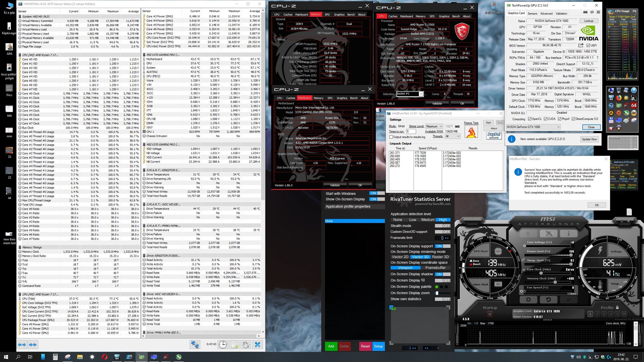644x362 pixels.
Task: Click HWiNFO reset clock icon
Action: [x=223, y=344]
